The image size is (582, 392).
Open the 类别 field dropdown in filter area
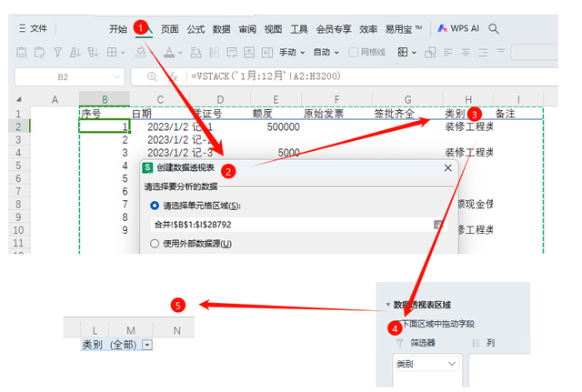(452, 364)
